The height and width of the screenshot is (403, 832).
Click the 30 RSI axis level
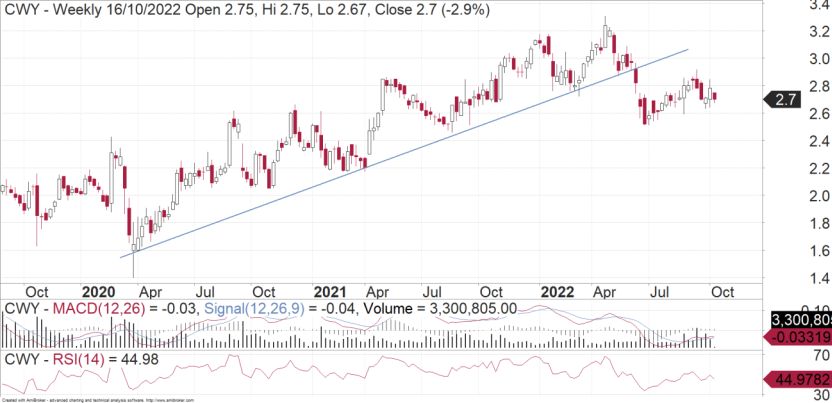point(820,395)
